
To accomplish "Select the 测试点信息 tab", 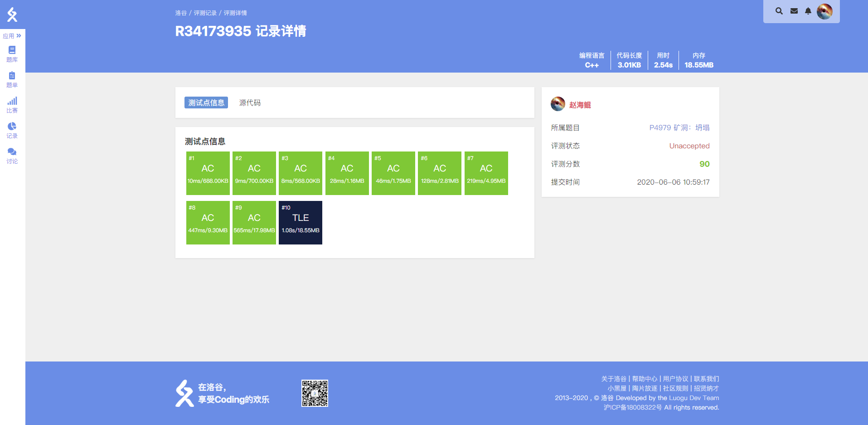I will (206, 103).
